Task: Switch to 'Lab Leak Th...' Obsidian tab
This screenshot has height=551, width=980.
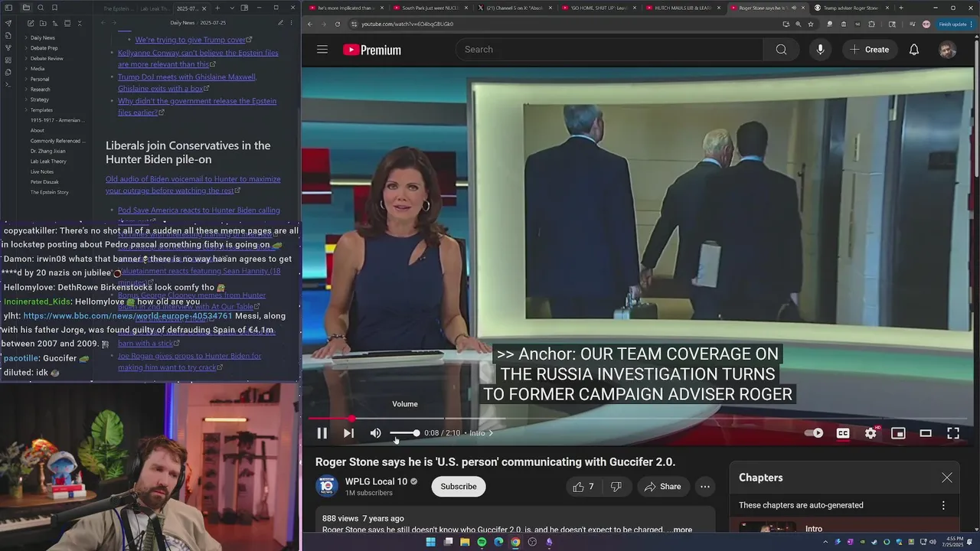Action: point(156,8)
